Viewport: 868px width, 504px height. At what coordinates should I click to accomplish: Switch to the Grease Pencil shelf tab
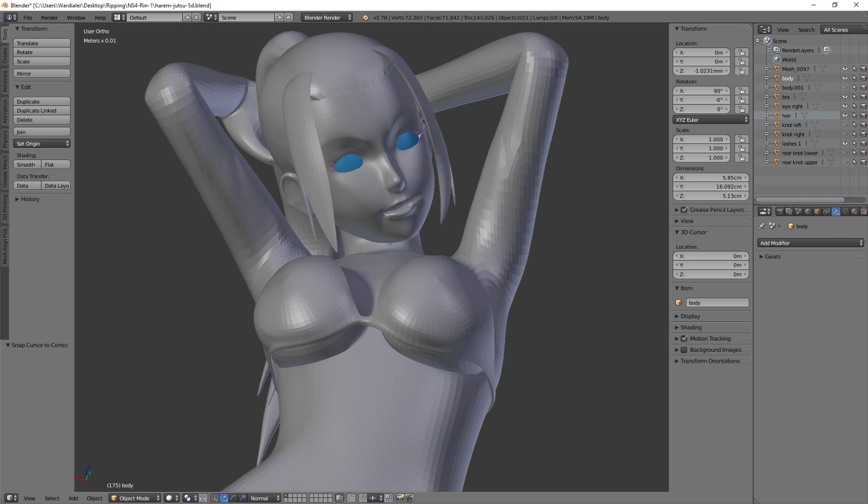(x=5, y=173)
